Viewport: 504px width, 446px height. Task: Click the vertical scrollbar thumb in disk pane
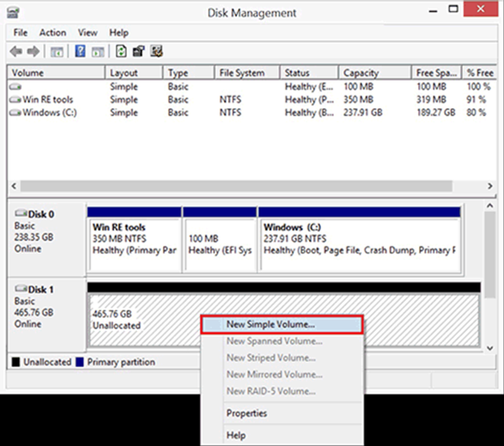click(490, 254)
